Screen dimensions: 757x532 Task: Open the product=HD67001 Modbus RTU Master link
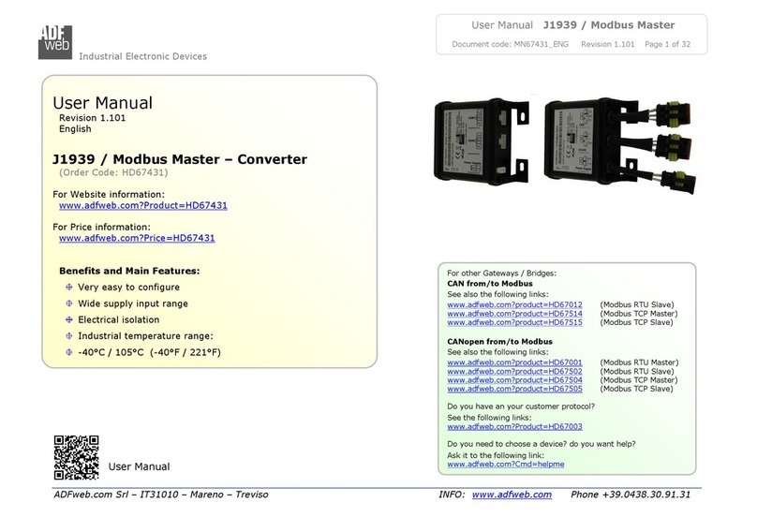click(x=514, y=362)
